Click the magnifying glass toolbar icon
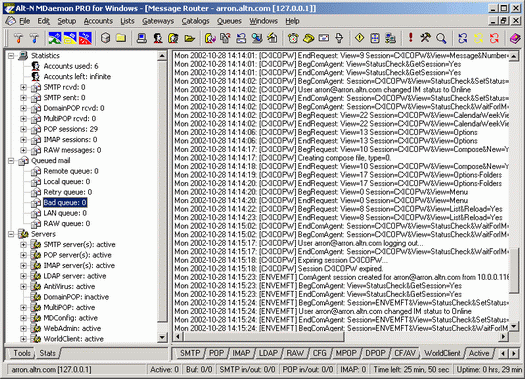The height and width of the screenshot is (379, 525). (441, 38)
